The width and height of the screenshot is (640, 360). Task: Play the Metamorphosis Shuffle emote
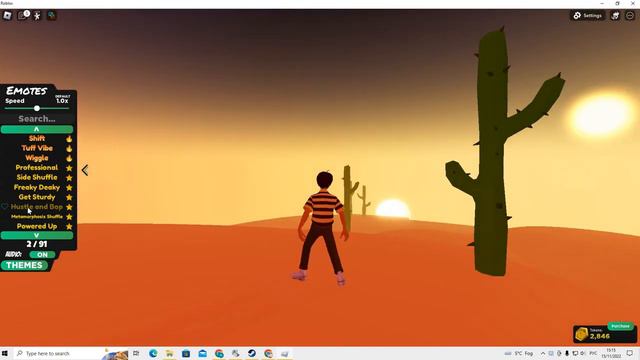[37, 217]
